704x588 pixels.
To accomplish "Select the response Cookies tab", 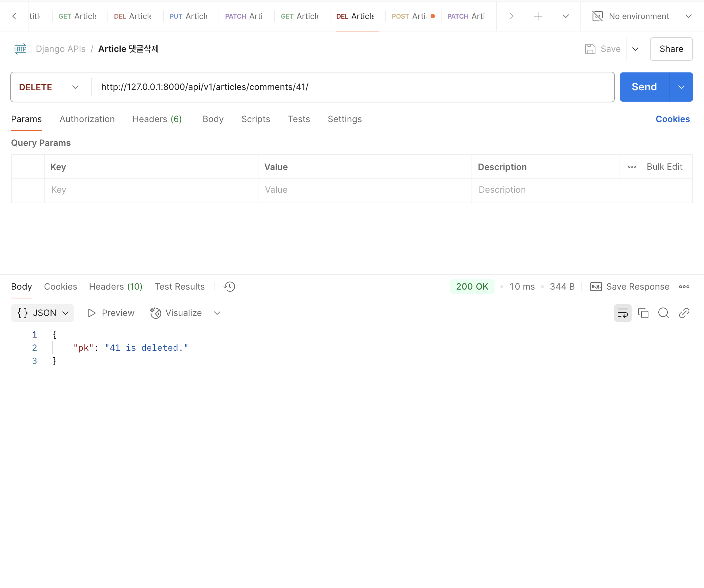I will (x=60, y=287).
